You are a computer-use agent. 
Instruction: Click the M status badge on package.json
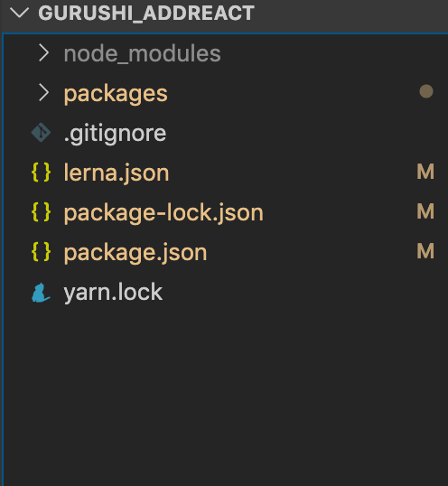click(425, 251)
